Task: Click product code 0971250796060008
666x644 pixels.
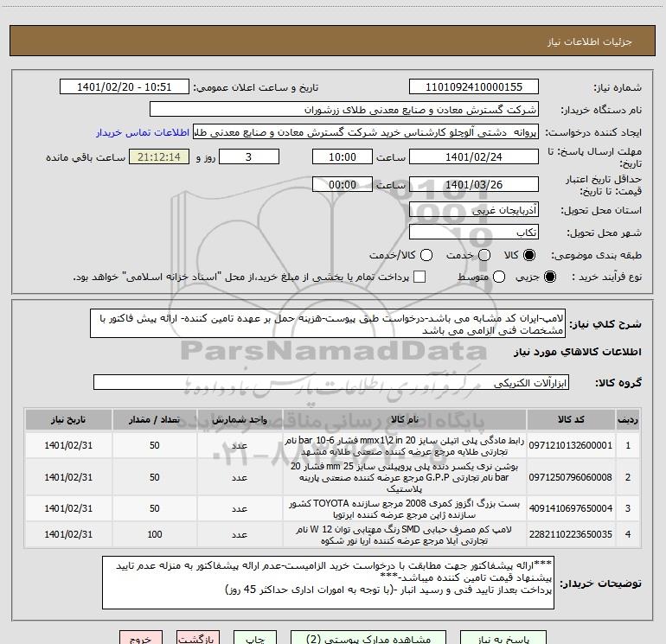Action: 571,477
